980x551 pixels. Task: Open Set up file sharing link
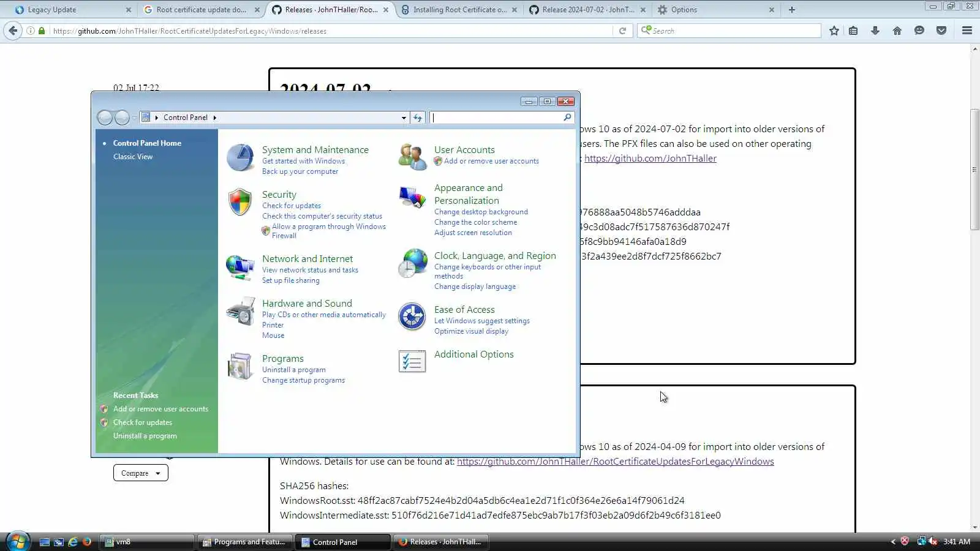(291, 280)
